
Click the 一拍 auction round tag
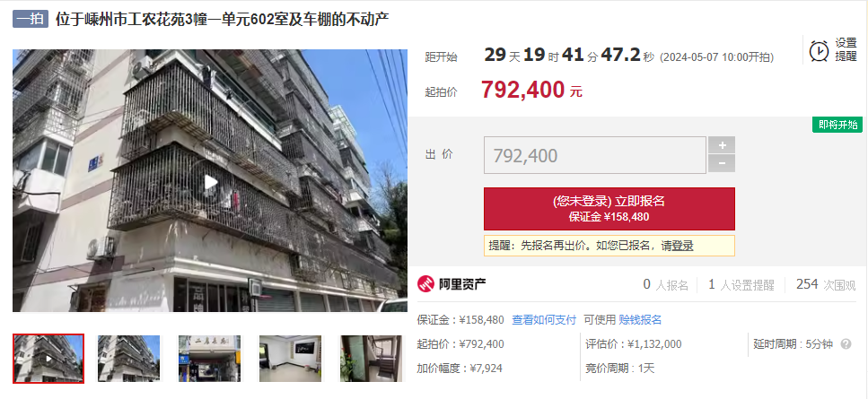pos(31,20)
